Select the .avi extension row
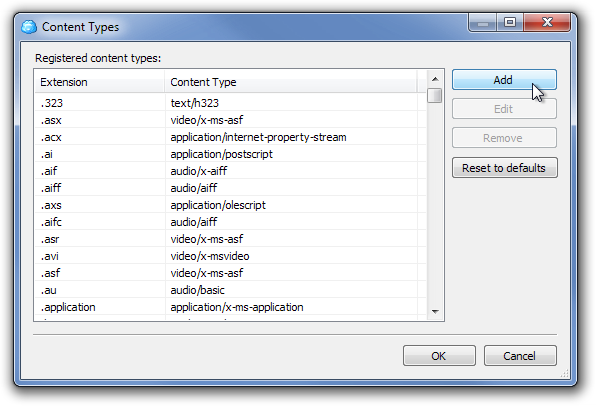596x406 pixels. [x=230, y=256]
